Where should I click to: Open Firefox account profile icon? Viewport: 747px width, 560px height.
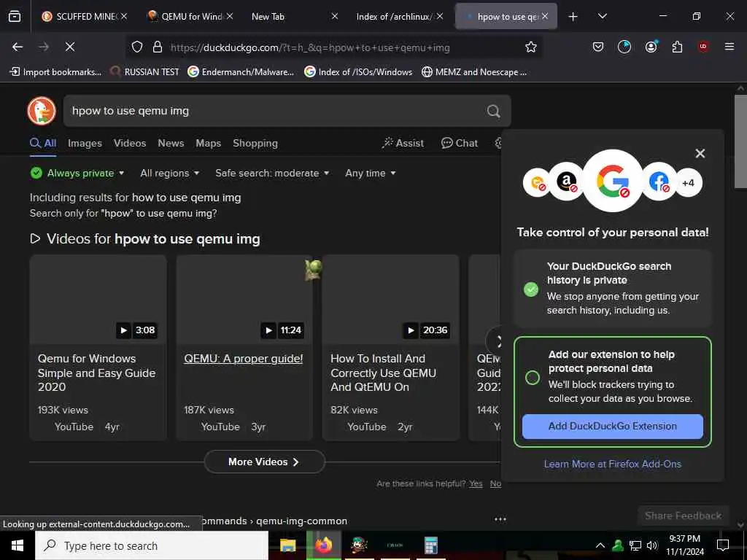point(651,47)
